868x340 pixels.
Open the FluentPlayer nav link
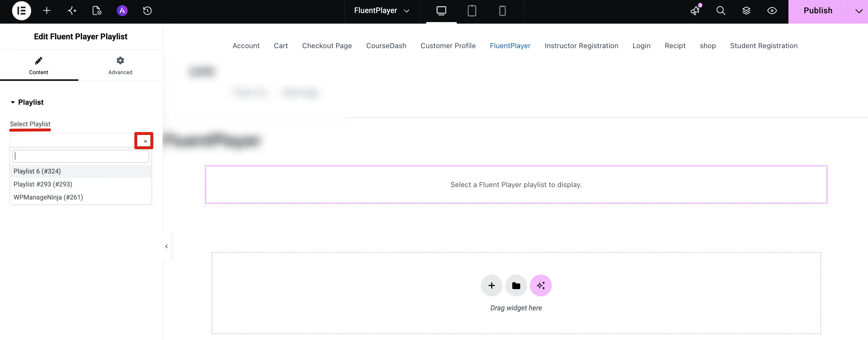(510, 45)
